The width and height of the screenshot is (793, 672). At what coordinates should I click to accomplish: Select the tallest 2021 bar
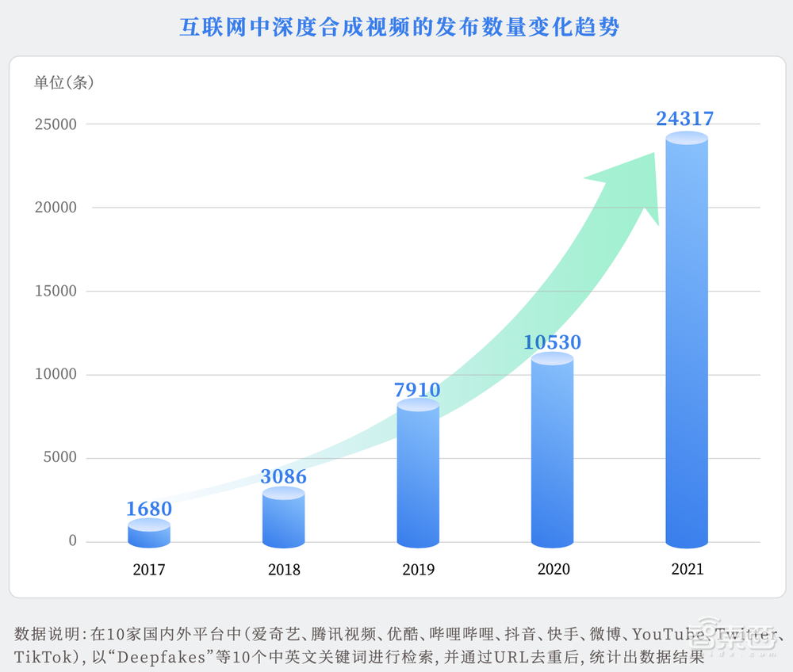pos(688,341)
